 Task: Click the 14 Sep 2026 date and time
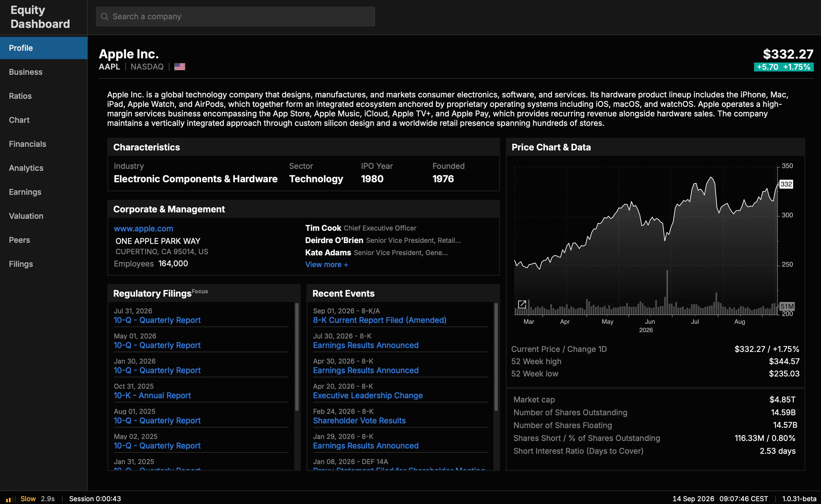(720, 499)
